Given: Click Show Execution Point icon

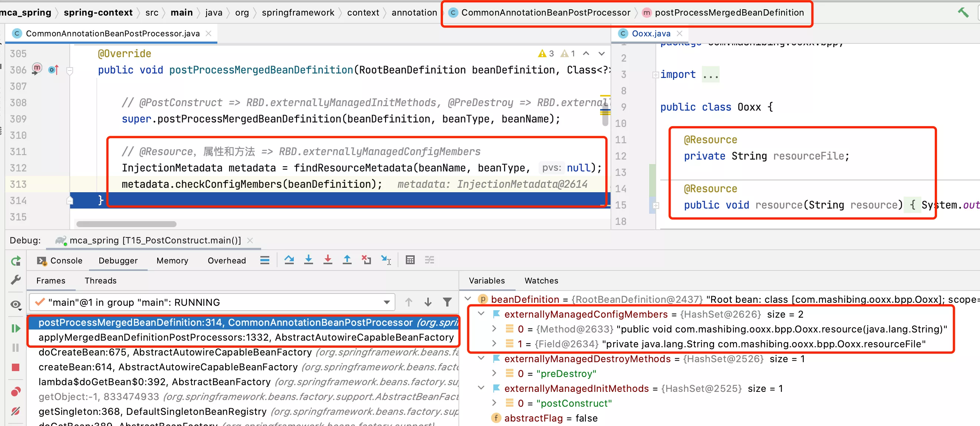Looking at the screenshot, I should click(x=265, y=260).
